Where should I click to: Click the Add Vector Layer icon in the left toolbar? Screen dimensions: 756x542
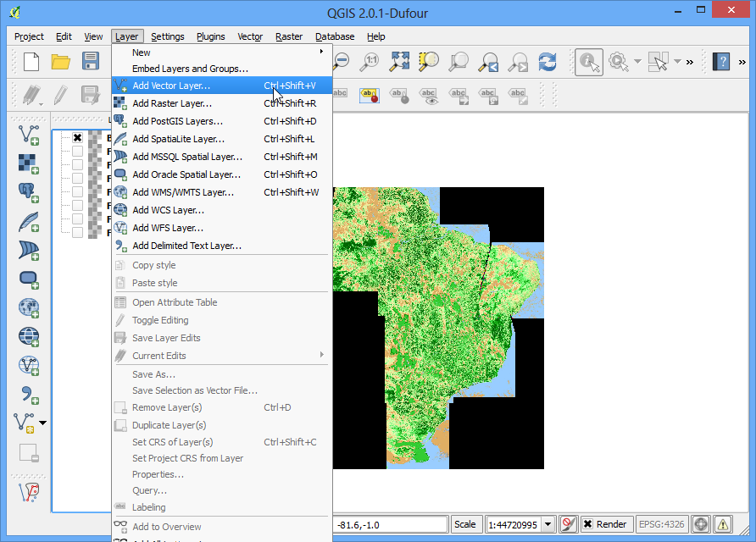tap(29, 135)
